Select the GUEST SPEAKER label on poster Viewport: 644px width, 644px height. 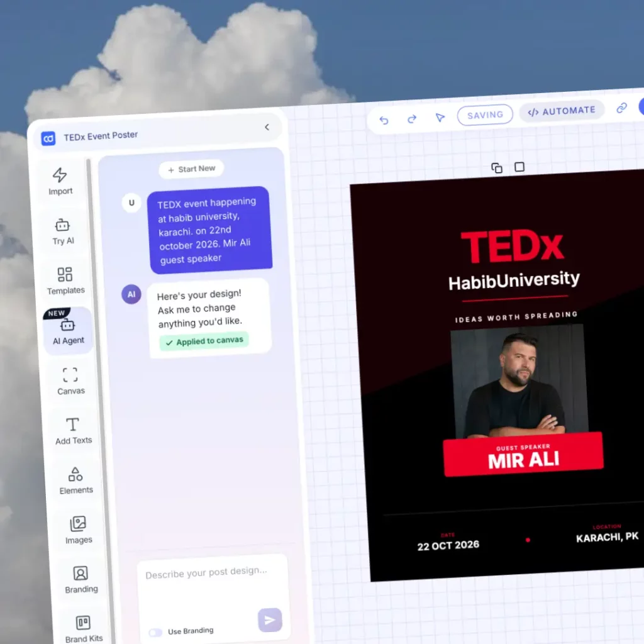(523, 447)
